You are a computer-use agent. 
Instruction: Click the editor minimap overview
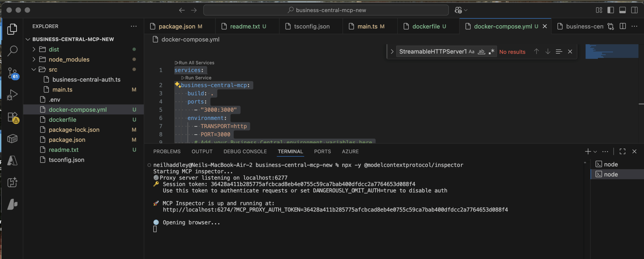click(612, 51)
